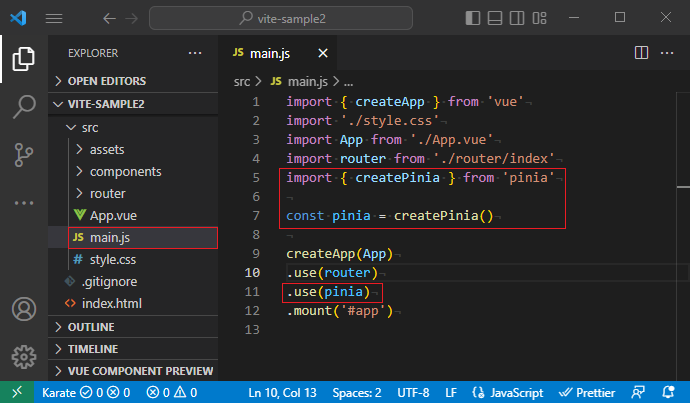Open the Accounts menu icon
Viewport: 690px width, 403px height.
24,309
